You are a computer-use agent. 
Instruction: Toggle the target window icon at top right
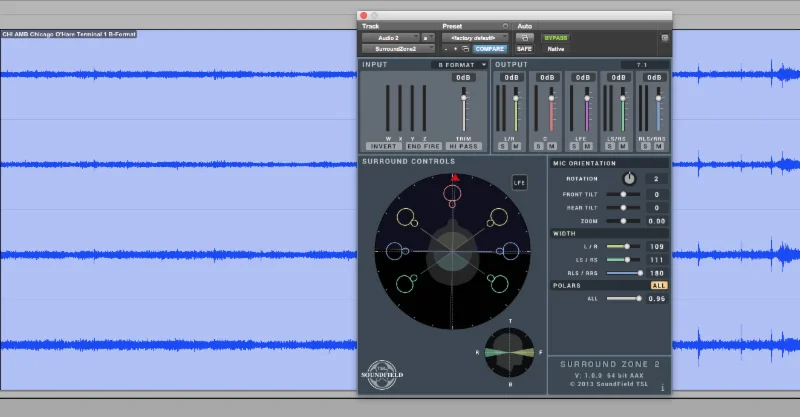tap(664, 38)
